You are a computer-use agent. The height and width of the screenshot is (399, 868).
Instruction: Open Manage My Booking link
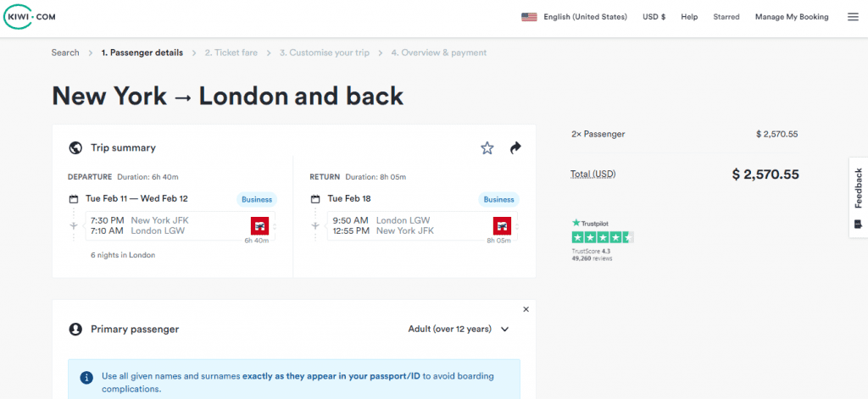tap(792, 17)
